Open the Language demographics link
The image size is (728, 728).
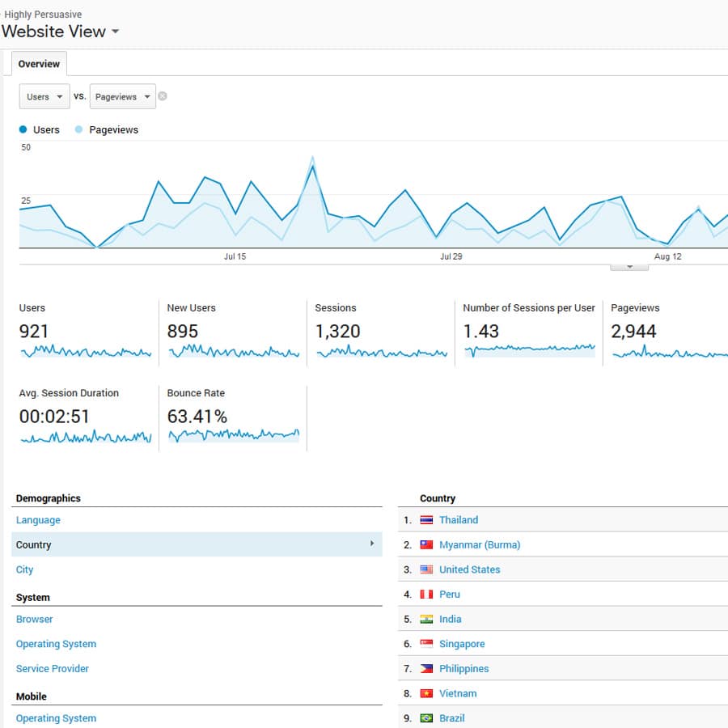(x=38, y=520)
